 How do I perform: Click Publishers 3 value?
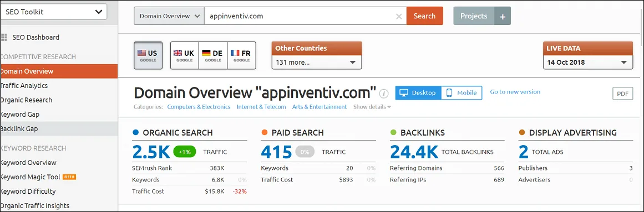631,168
